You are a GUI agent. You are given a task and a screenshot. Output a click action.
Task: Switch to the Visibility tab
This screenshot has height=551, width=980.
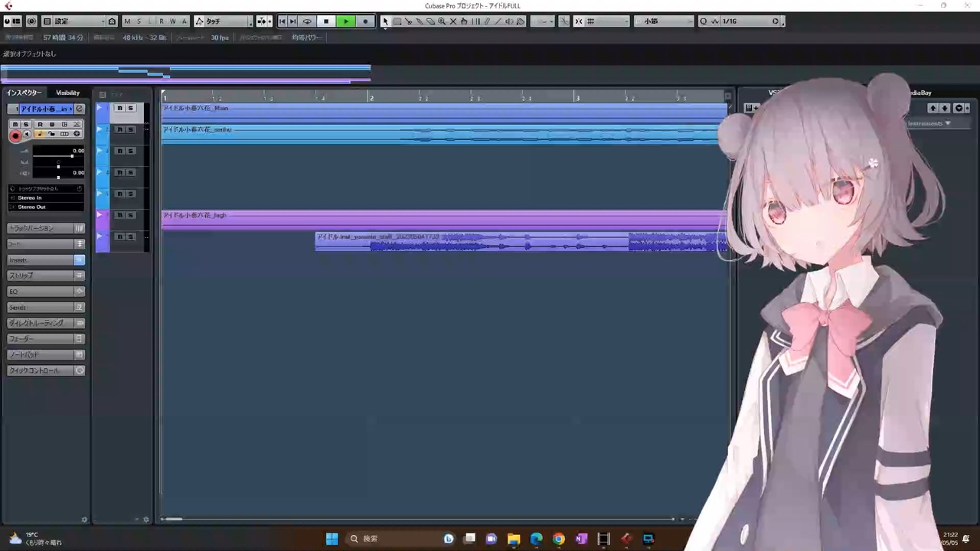tap(67, 93)
